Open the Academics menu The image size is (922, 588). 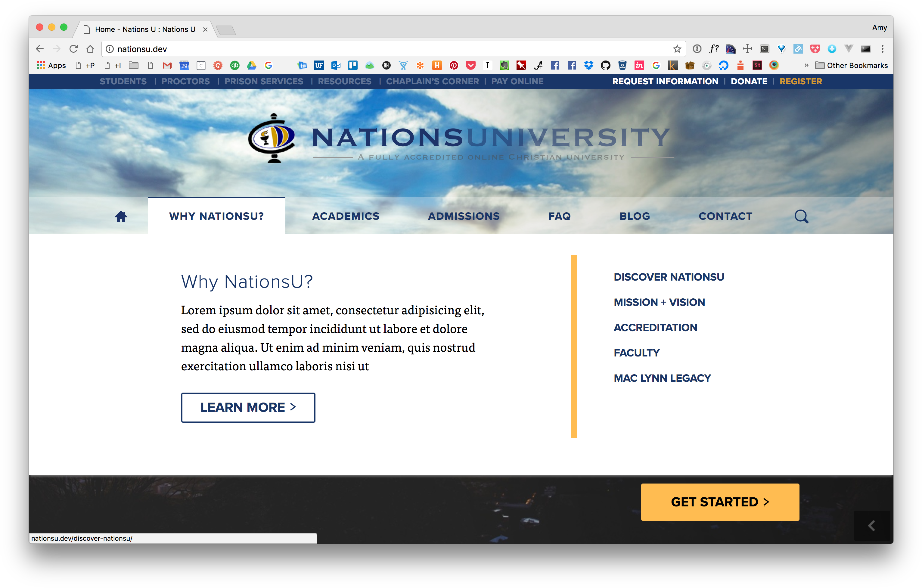tap(345, 216)
